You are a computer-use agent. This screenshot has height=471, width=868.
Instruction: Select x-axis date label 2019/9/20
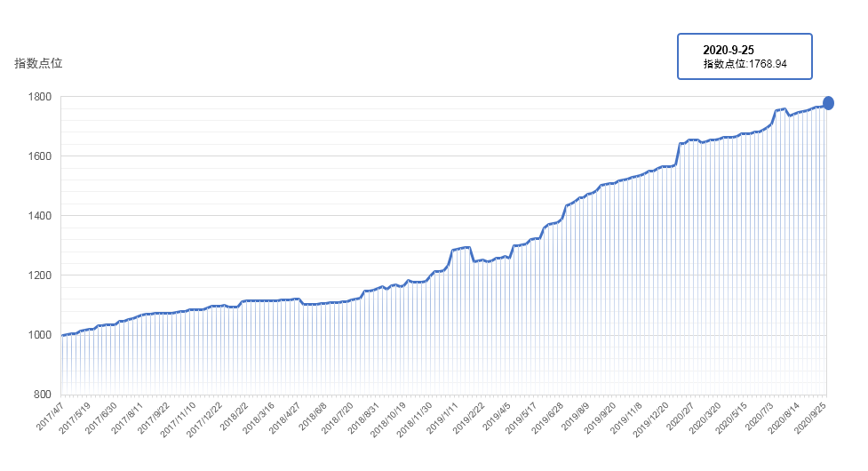coord(600,418)
